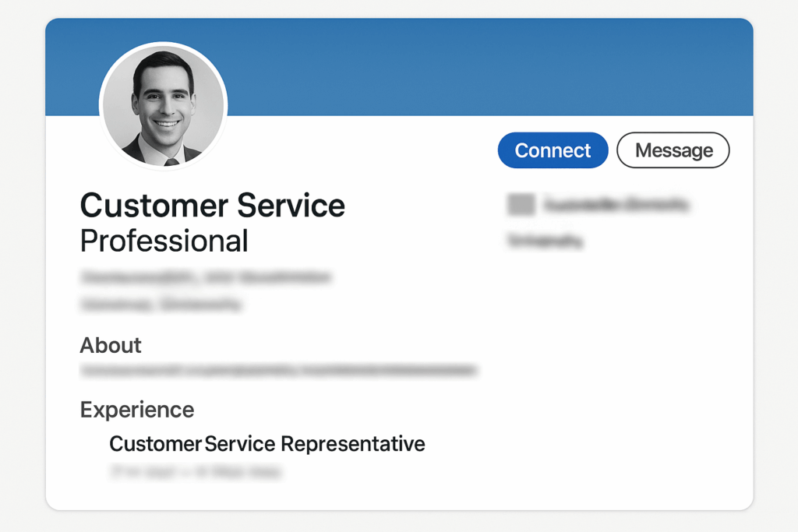Select the Customer Service Representative job title
Screen dimensions: 798x532
point(267,444)
